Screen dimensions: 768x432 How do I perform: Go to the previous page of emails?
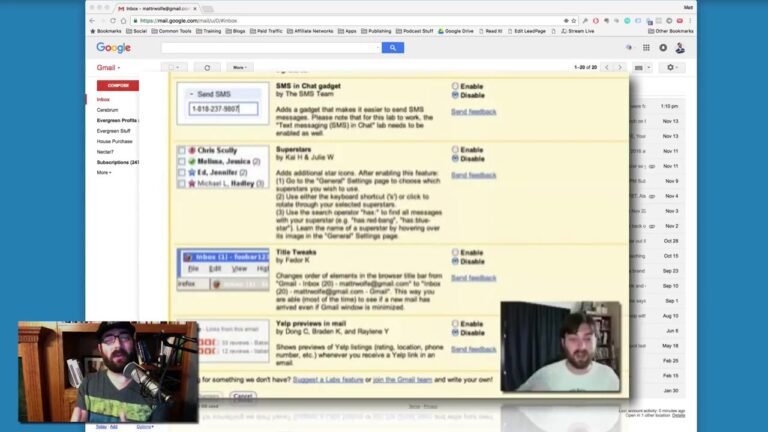click(606, 67)
